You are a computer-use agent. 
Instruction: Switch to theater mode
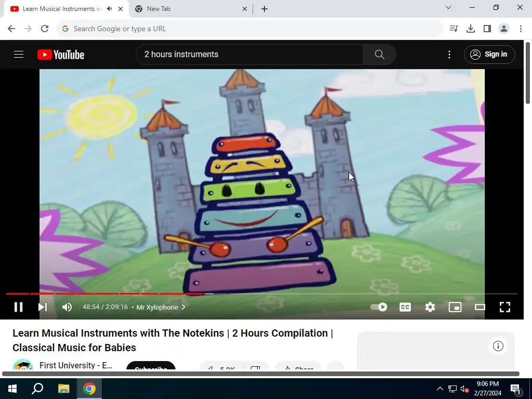tap(480, 307)
